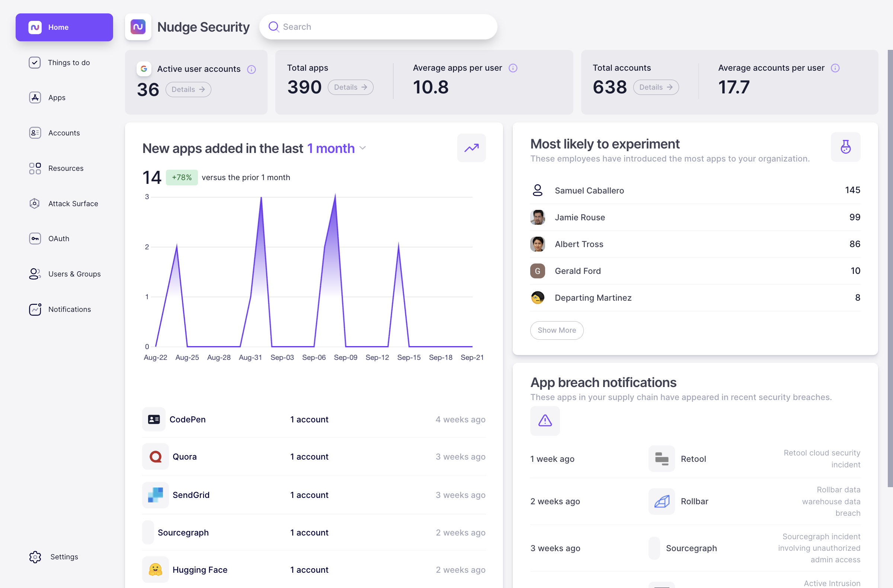This screenshot has height=588, width=893.
Task: Click the Nudge Security logo icon
Action: (x=138, y=27)
